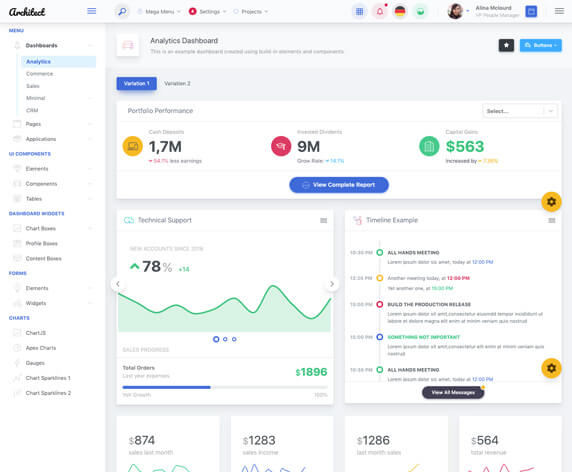This screenshot has width=572, height=472.
Task: Select the second carousel dot indicator
Action: click(225, 339)
